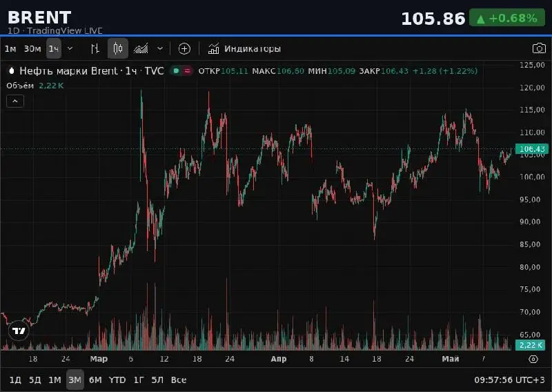Switch to candlestick chart style icon
Image resolution: width=552 pixels, height=392 pixels.
tap(118, 48)
